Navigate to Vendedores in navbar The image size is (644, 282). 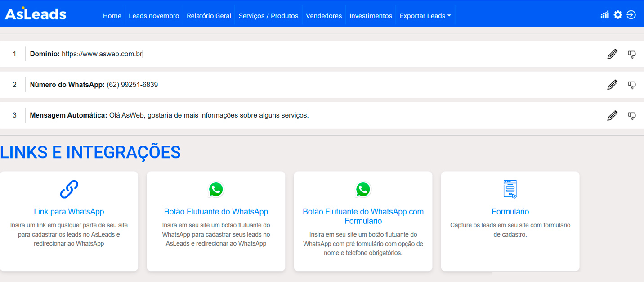coord(324,16)
